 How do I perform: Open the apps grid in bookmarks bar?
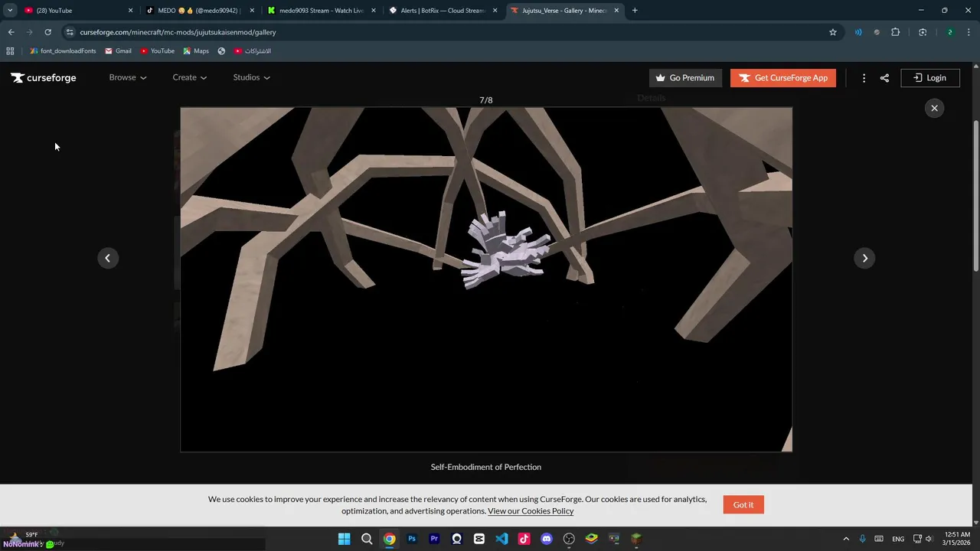(10, 51)
